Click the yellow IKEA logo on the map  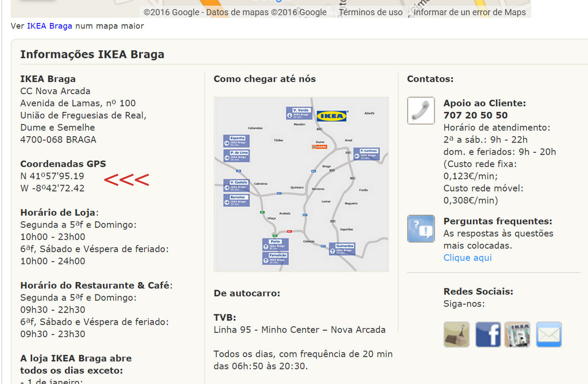pos(332,116)
